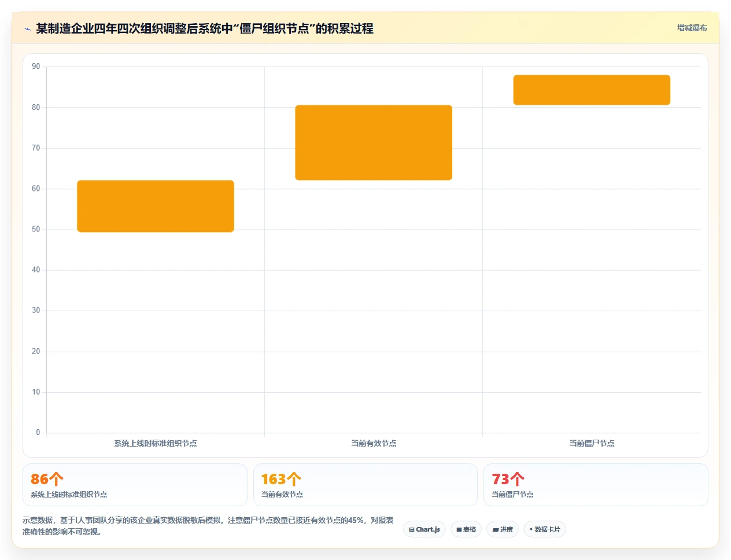Click the 进度 tag

[503, 529]
